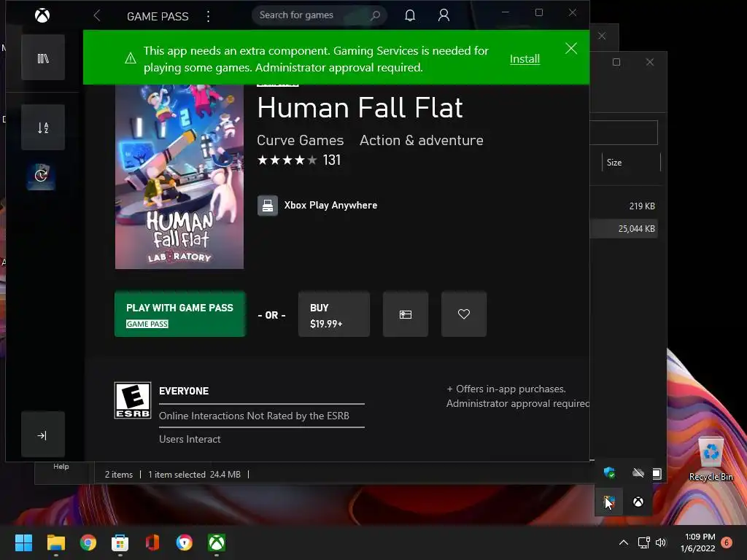Viewport: 747px width, 560px height.
Task: Expand hidden tray icons chevron
Action: tap(623, 542)
